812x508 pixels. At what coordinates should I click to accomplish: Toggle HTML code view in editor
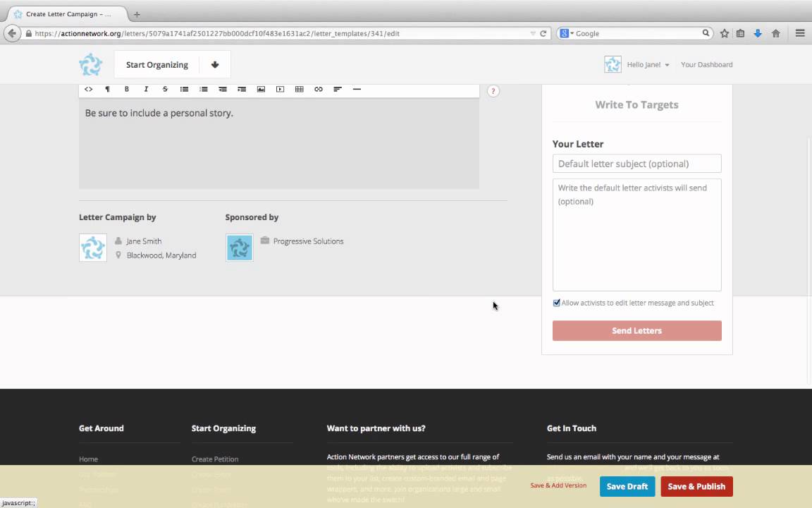(x=89, y=89)
